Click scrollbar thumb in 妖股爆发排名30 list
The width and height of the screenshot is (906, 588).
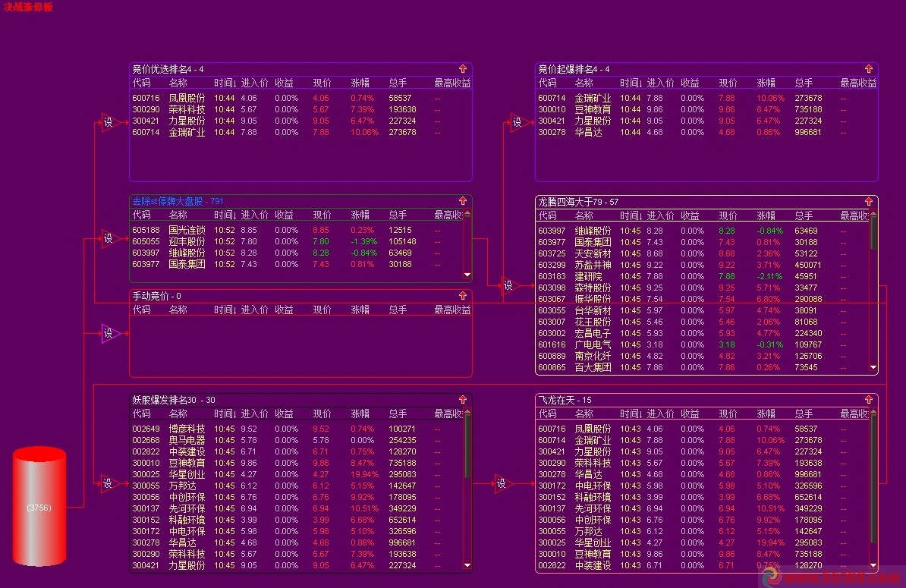[x=467, y=446]
